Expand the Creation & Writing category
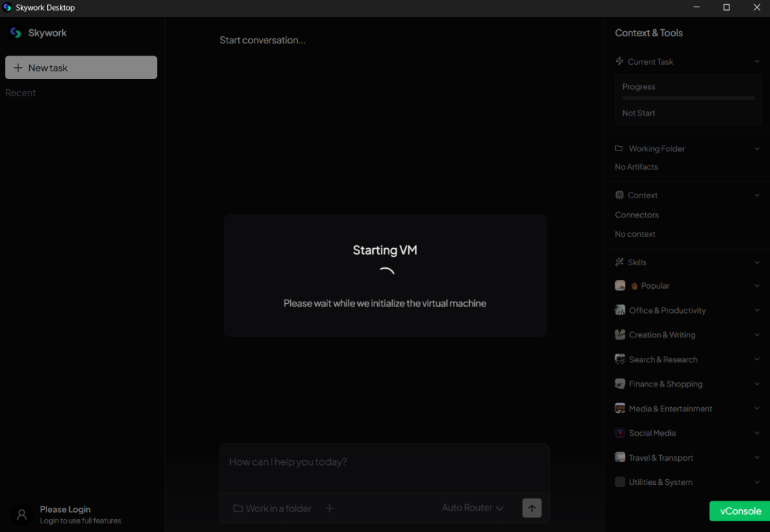 756,334
